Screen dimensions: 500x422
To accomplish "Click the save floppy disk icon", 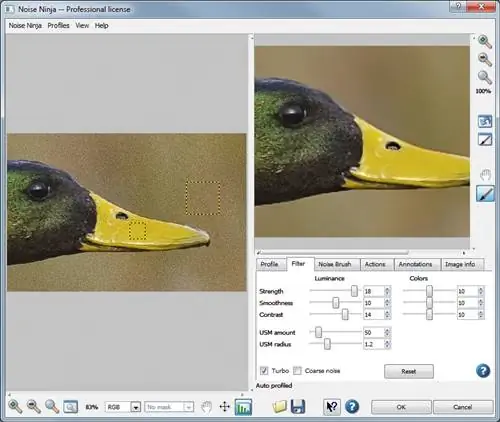I will click(298, 407).
